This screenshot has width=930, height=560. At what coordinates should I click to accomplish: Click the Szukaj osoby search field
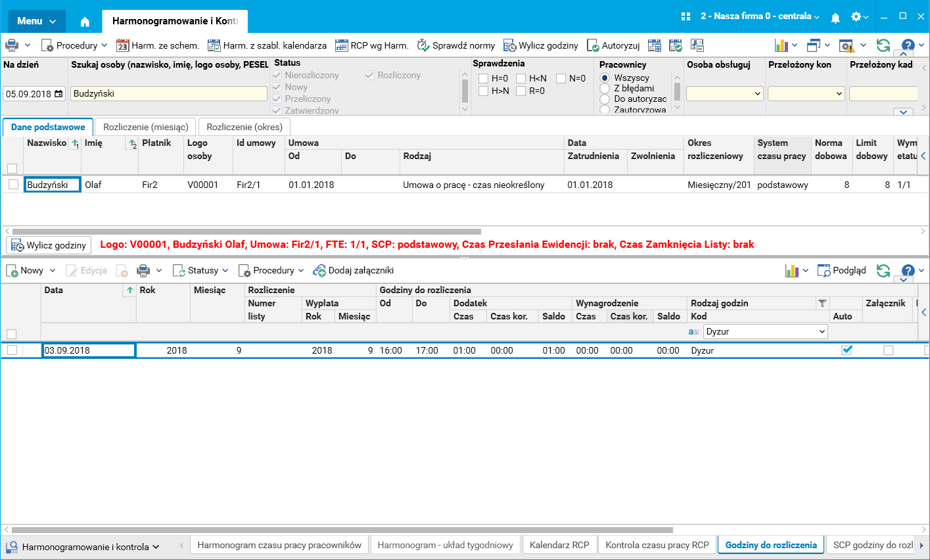(168, 94)
